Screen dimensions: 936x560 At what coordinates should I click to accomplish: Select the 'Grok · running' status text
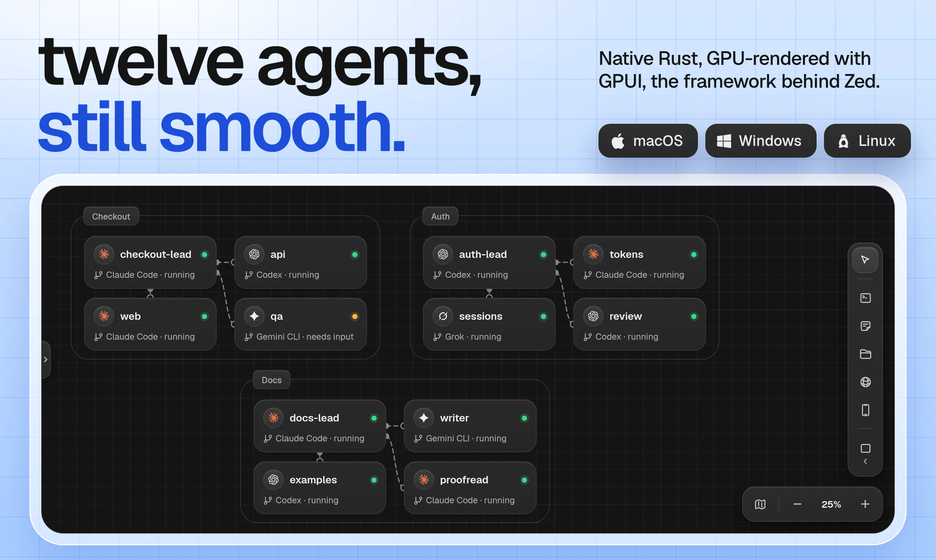(473, 337)
